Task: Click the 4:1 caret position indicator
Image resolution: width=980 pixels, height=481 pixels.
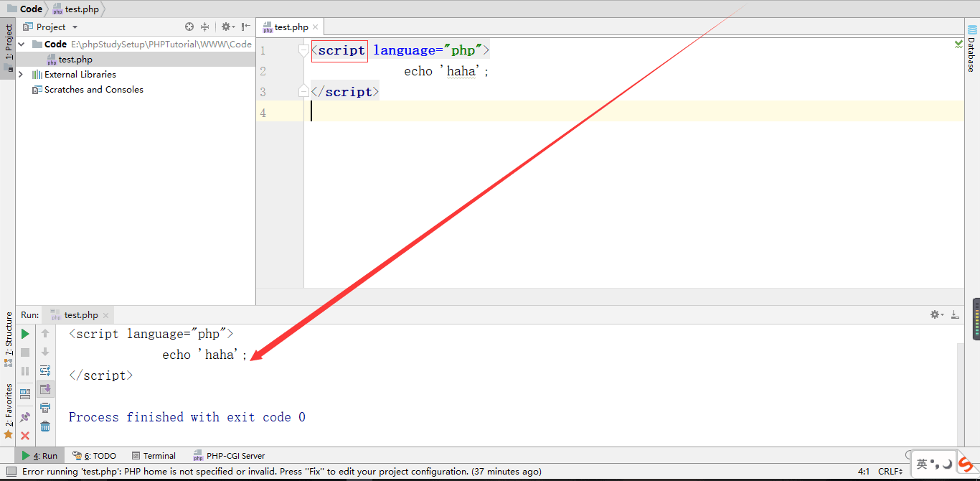Action: click(x=864, y=472)
